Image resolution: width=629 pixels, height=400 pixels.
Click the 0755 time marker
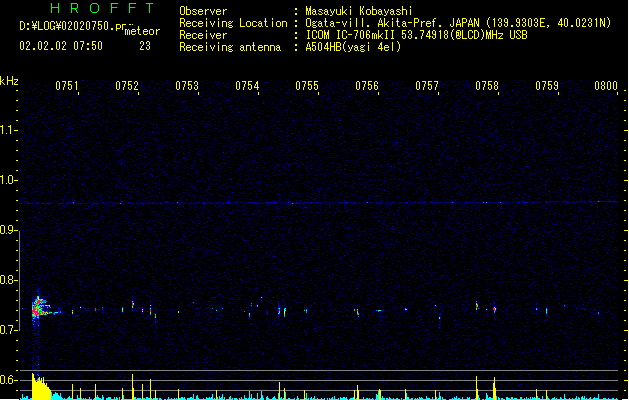click(x=307, y=86)
